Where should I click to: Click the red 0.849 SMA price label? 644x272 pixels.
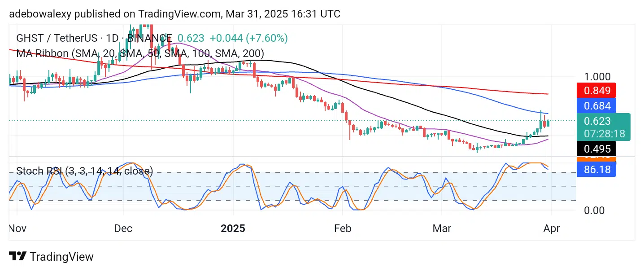click(x=596, y=91)
